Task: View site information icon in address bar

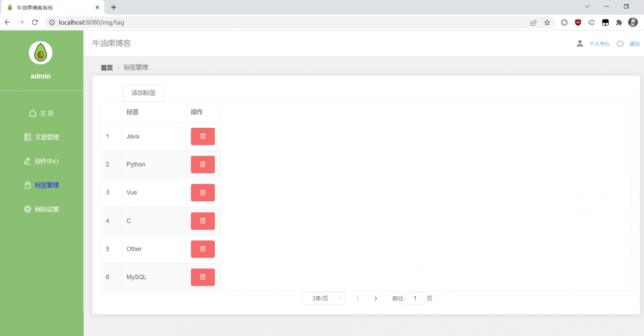Action: [x=52, y=22]
